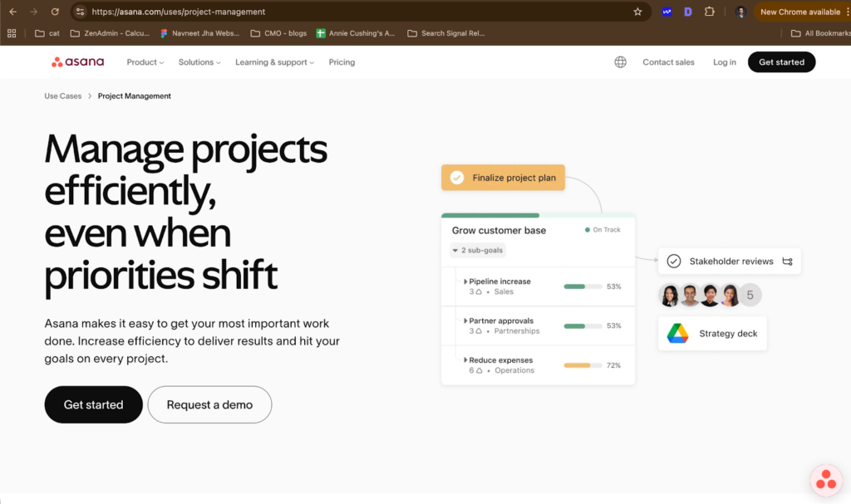Open the Learning & support dropdown
The image size is (851, 504).
point(275,62)
